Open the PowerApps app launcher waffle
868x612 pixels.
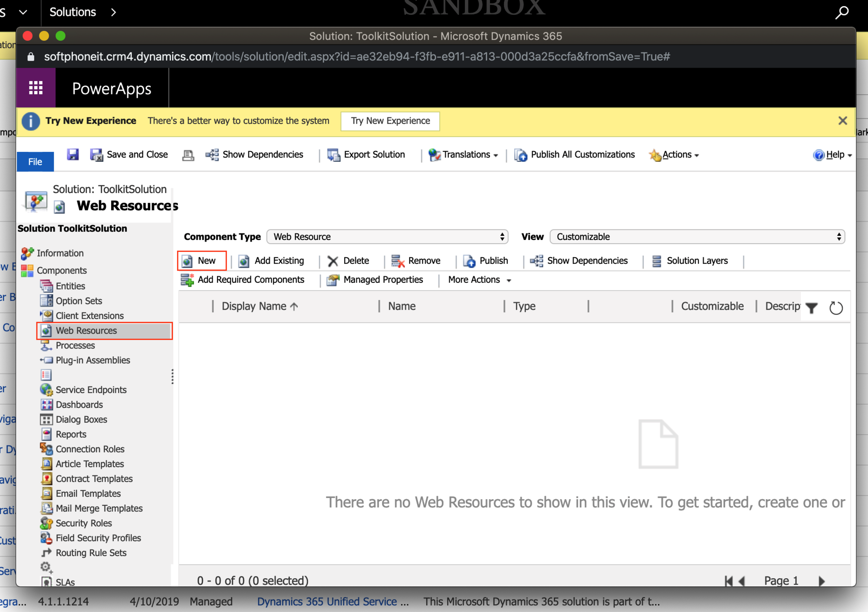[36, 88]
